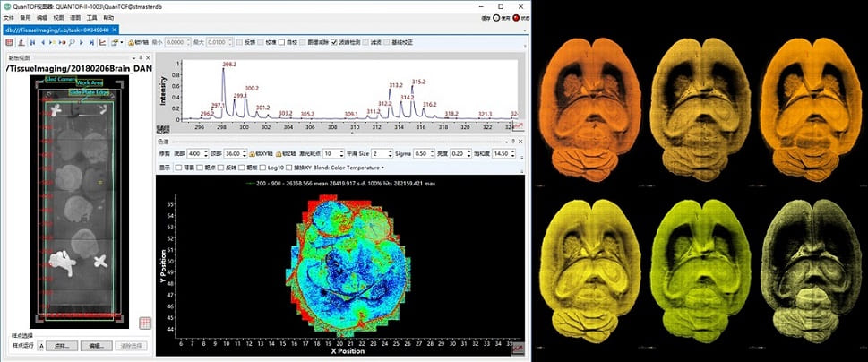Click the red grid icon below the target plate view
This screenshot has height=362, width=868.
pyautogui.click(x=145, y=323)
